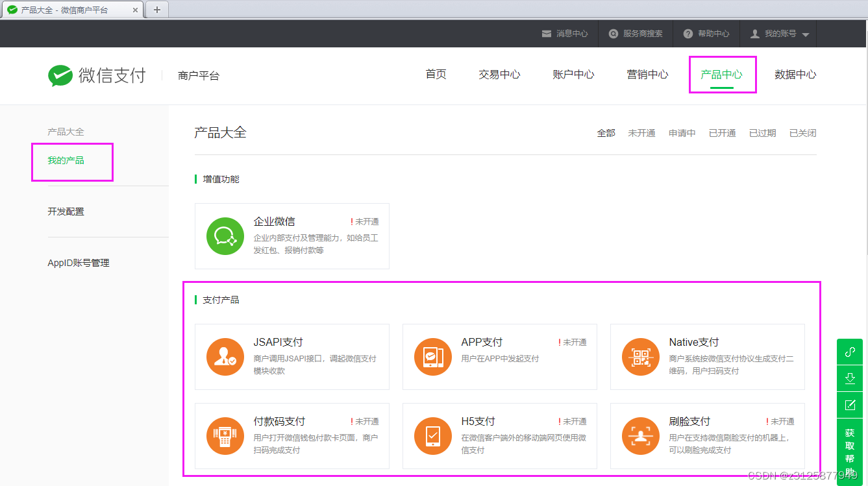Click the 付款码支付 orange icon
Viewport: 868px width, 486px height.
(x=225, y=436)
